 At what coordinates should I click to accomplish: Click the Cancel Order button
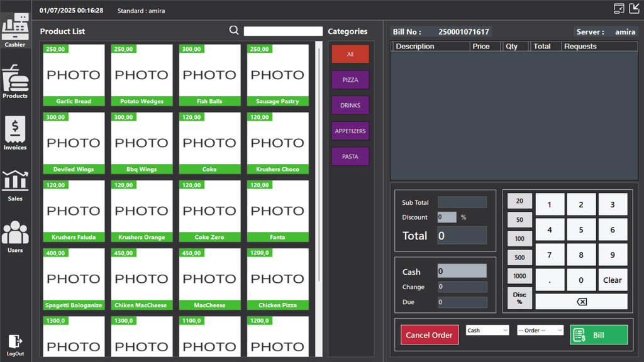(430, 335)
